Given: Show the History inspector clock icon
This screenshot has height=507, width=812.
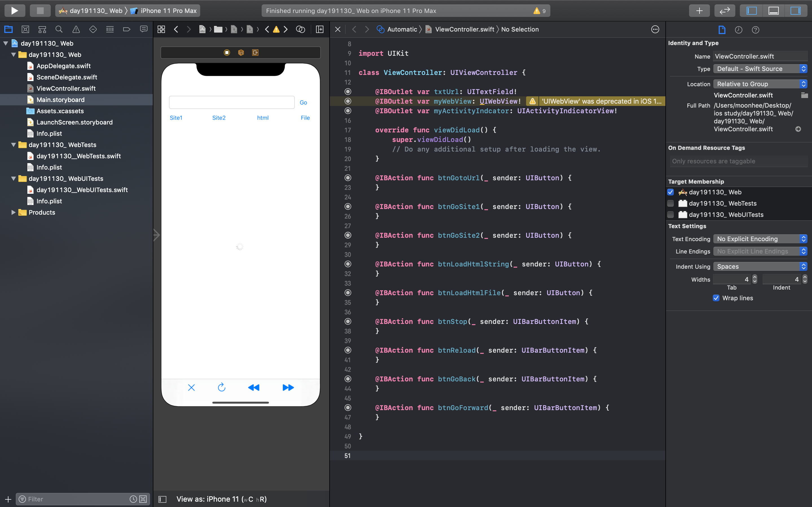Looking at the screenshot, I should coord(738,30).
